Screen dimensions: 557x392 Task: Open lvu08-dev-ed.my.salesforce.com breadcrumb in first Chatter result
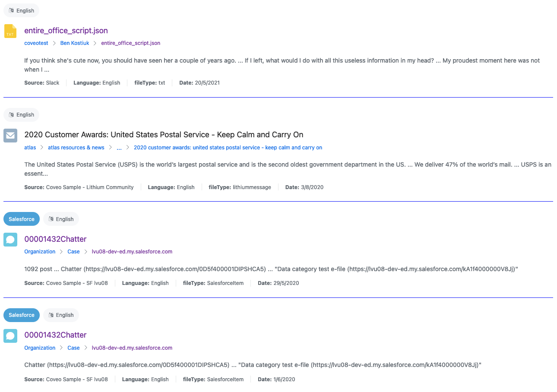click(x=132, y=252)
